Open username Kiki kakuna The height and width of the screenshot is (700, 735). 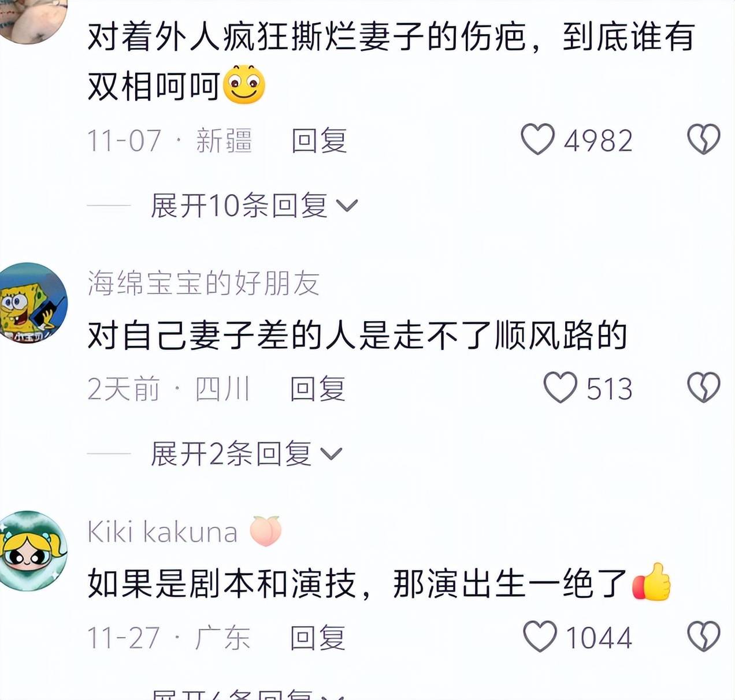tap(162, 531)
